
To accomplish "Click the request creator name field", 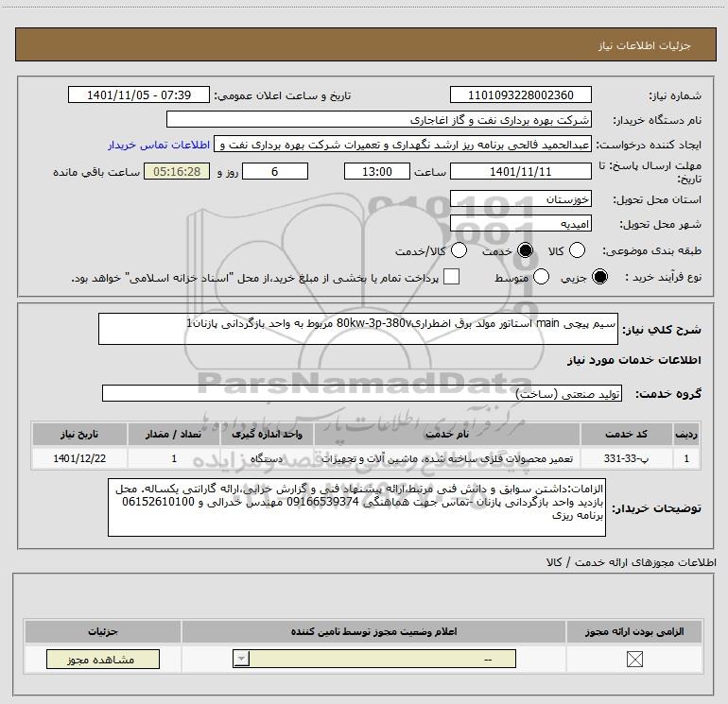I will pos(403,145).
